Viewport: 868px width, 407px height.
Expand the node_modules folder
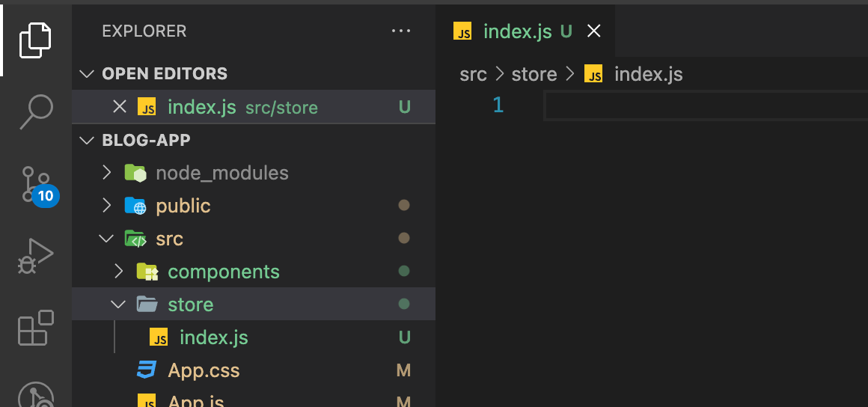pos(107,173)
